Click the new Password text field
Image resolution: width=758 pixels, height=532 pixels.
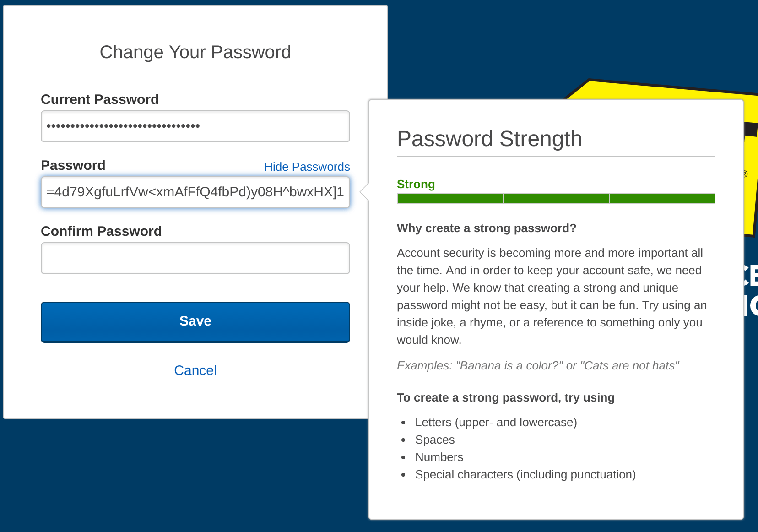tap(195, 192)
